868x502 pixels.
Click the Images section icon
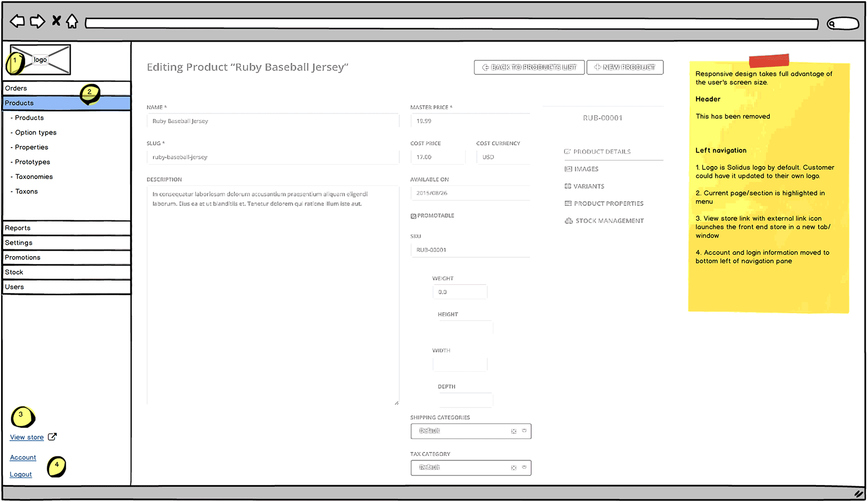click(567, 169)
